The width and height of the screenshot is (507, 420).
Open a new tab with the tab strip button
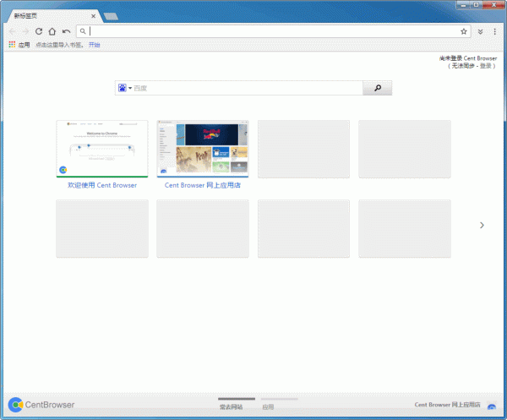pyautogui.click(x=111, y=16)
